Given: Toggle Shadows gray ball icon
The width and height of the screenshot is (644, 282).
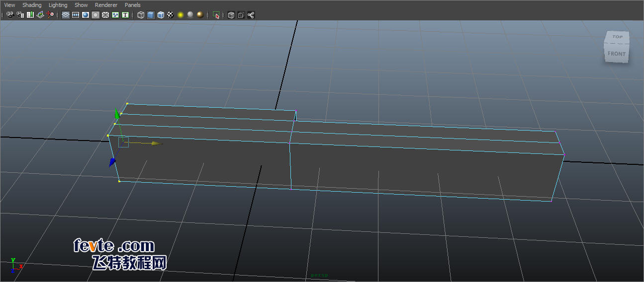Looking at the screenshot, I should pos(190,15).
